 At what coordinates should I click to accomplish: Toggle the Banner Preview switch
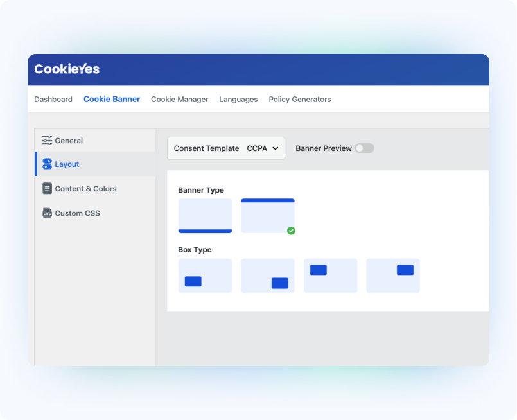pos(364,148)
